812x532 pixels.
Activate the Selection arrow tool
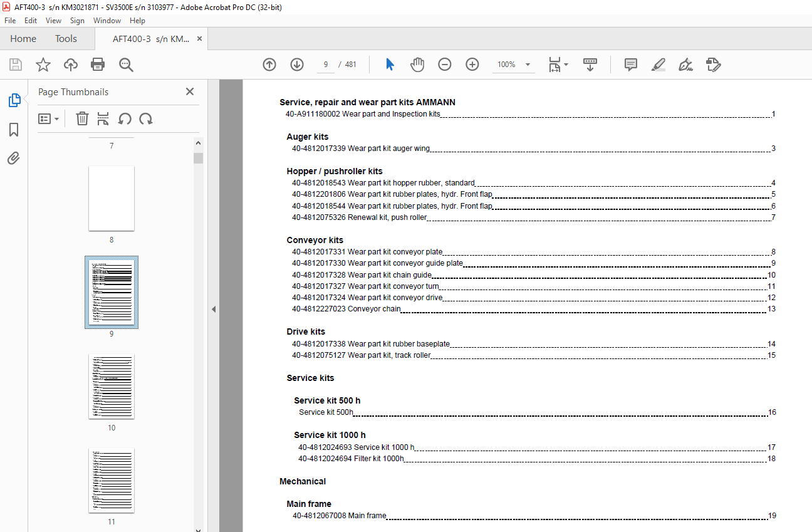[390, 65]
